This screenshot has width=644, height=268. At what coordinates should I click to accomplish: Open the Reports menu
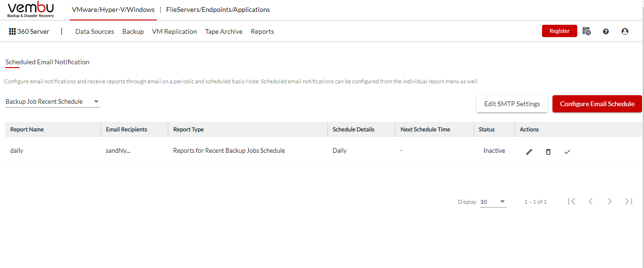pos(262,31)
